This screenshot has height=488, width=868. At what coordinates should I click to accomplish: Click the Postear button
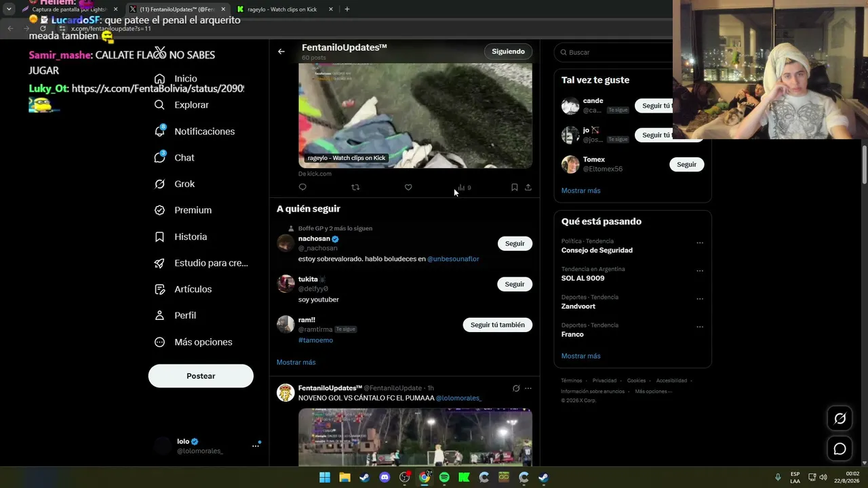pos(201,376)
